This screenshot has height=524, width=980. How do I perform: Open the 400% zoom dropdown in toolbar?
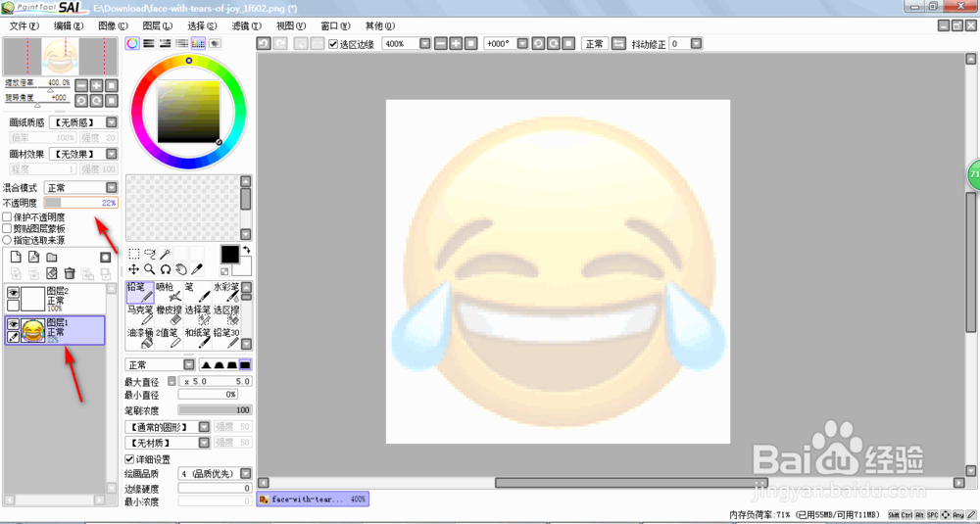point(425,44)
